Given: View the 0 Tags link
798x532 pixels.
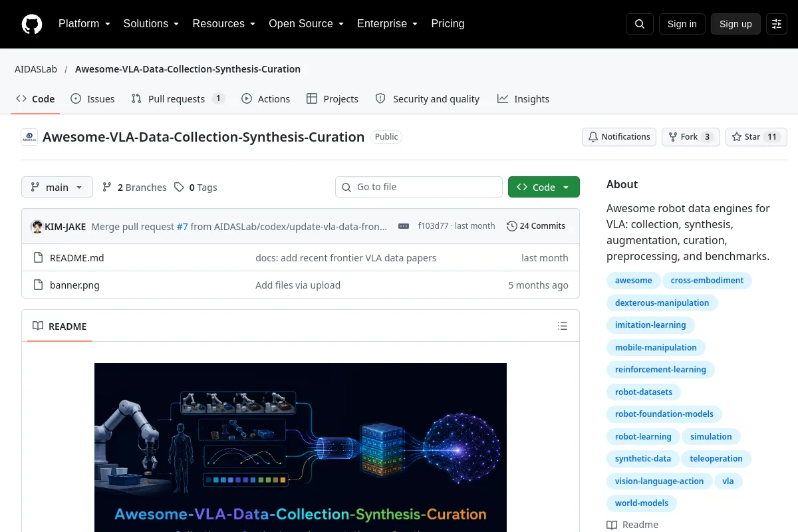Looking at the screenshot, I should (x=196, y=187).
